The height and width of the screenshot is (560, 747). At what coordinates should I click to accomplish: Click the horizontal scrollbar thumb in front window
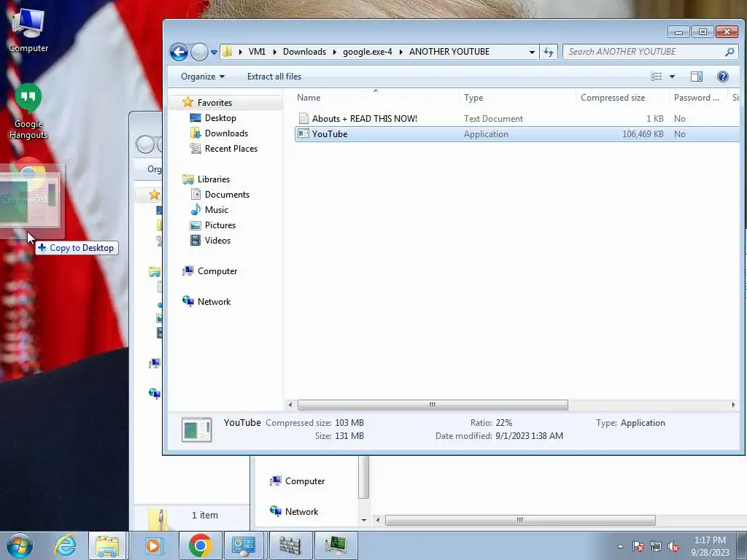click(433, 405)
